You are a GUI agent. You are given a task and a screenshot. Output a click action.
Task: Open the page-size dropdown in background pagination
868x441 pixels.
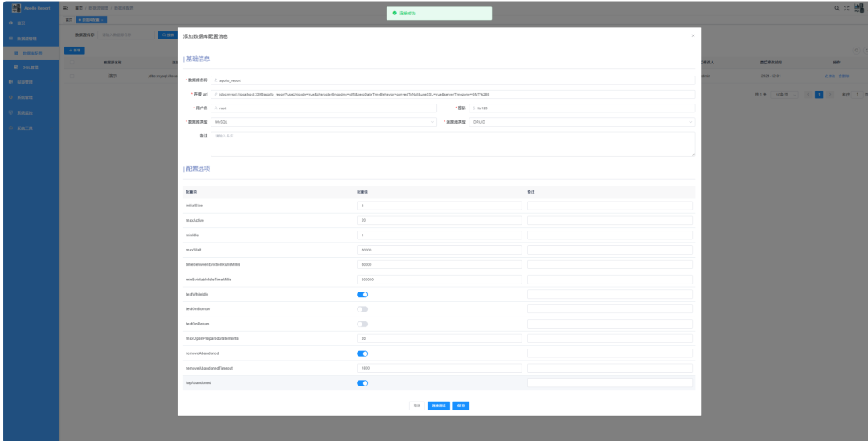tap(784, 95)
